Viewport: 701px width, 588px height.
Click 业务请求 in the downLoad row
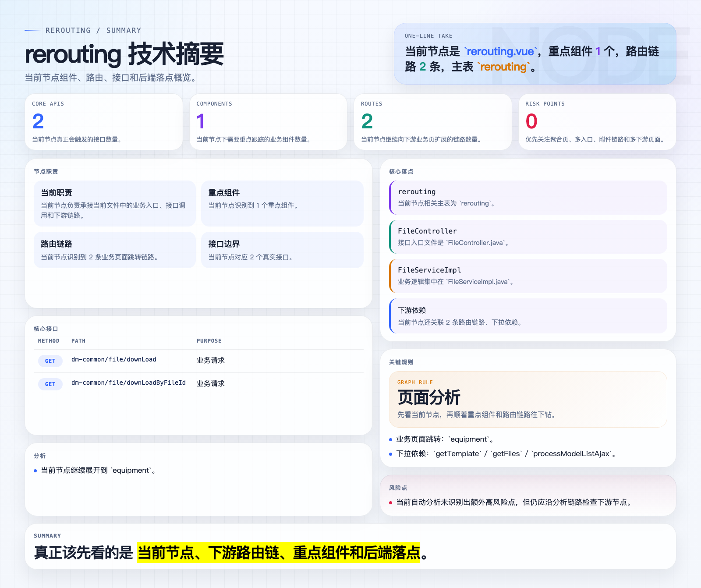pos(211,360)
